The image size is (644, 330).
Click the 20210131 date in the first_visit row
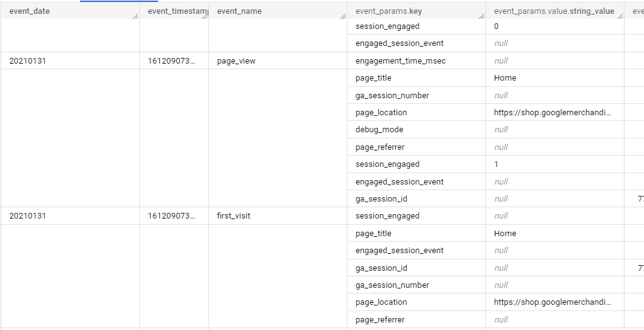[28, 216]
